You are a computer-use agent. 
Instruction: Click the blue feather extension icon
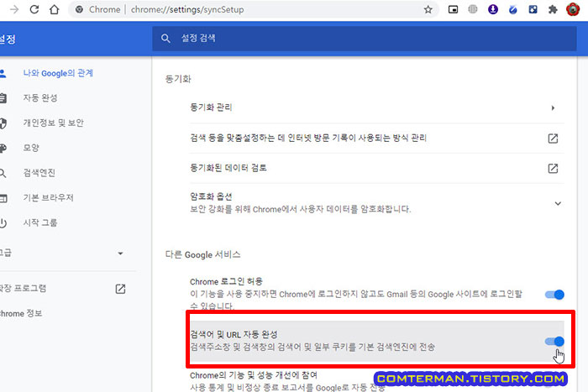(x=513, y=10)
